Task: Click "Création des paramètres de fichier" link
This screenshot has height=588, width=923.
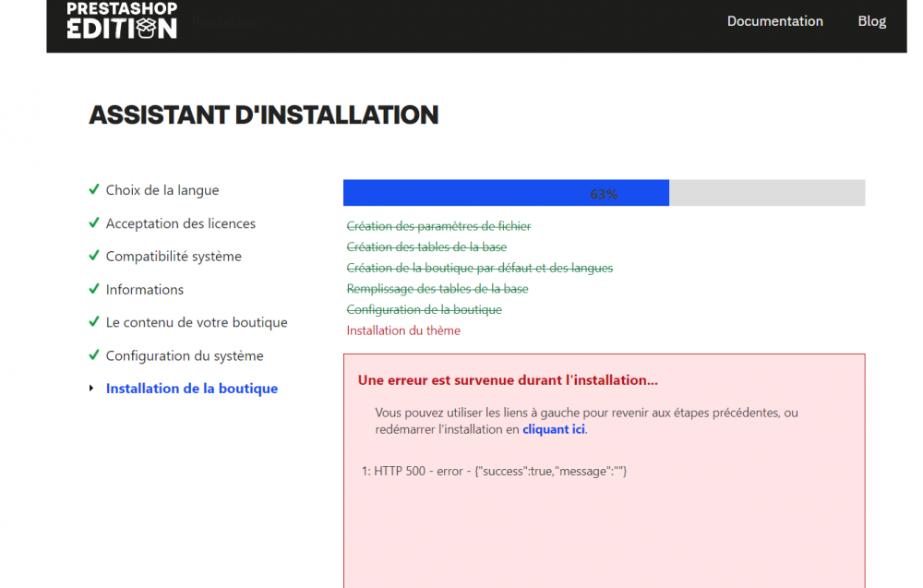Action: tap(438, 225)
